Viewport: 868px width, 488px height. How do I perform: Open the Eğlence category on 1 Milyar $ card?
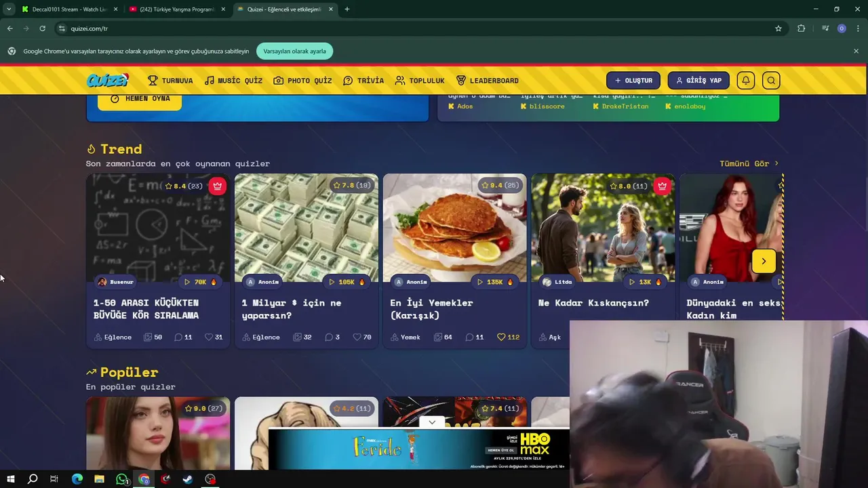tap(261, 337)
